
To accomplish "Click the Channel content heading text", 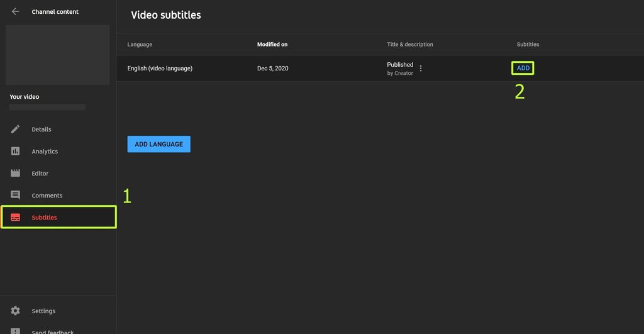I will (x=55, y=12).
